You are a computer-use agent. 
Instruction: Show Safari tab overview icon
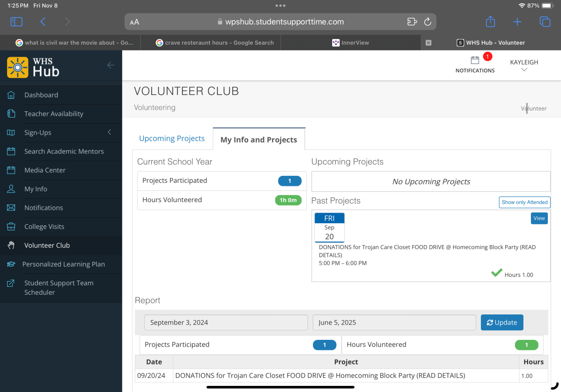[545, 21]
